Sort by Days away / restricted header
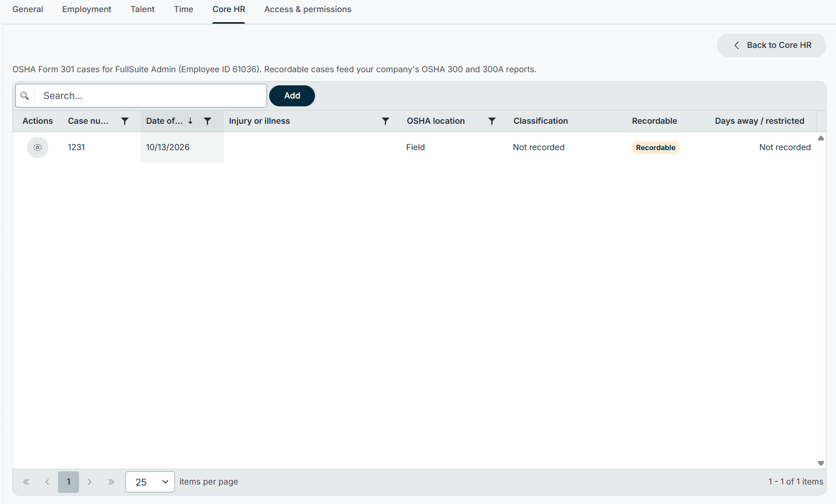Viewport: 836px width, 504px height. [x=760, y=121]
